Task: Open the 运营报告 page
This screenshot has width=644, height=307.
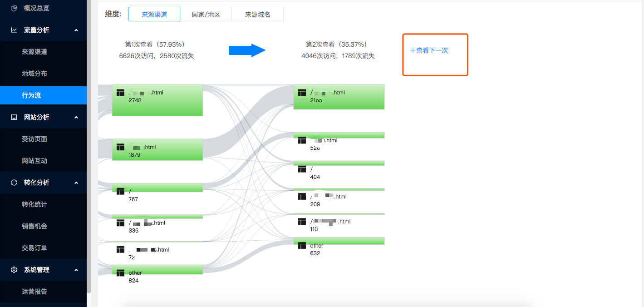Action: tap(34, 292)
